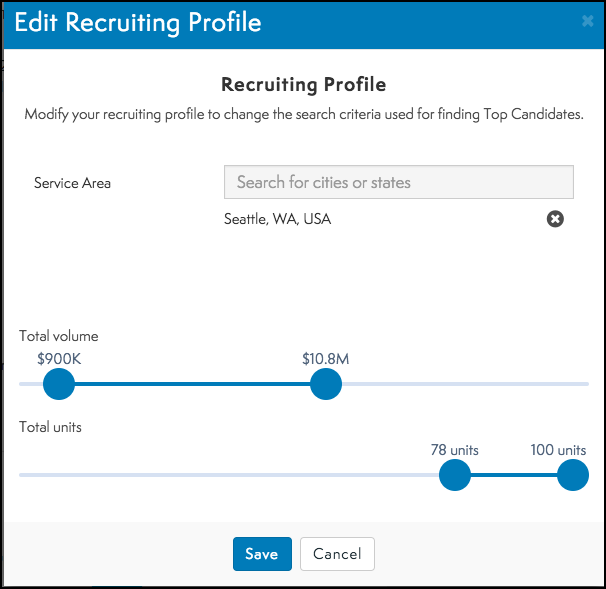
Task: Click the Total volume label
Action: click(x=59, y=336)
